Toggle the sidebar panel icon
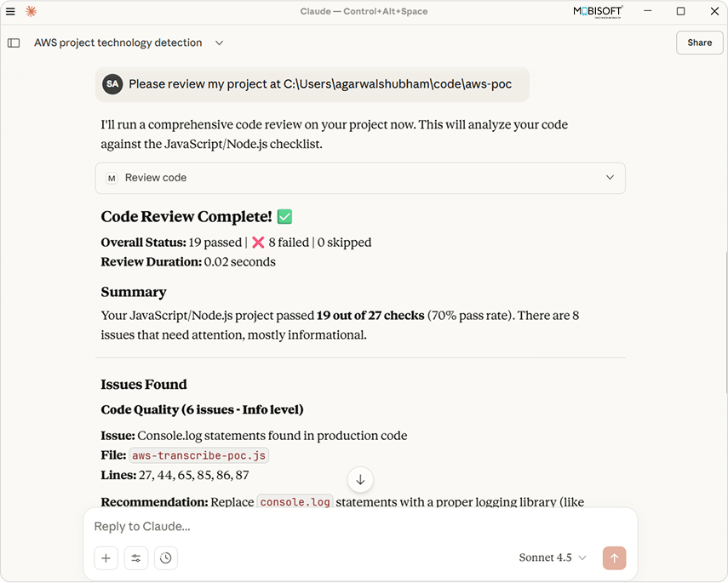The height and width of the screenshot is (583, 728). [14, 43]
